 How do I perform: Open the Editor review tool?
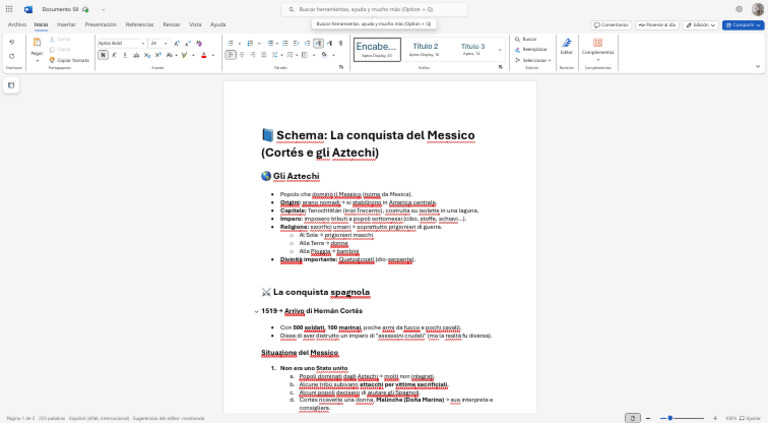point(566,46)
